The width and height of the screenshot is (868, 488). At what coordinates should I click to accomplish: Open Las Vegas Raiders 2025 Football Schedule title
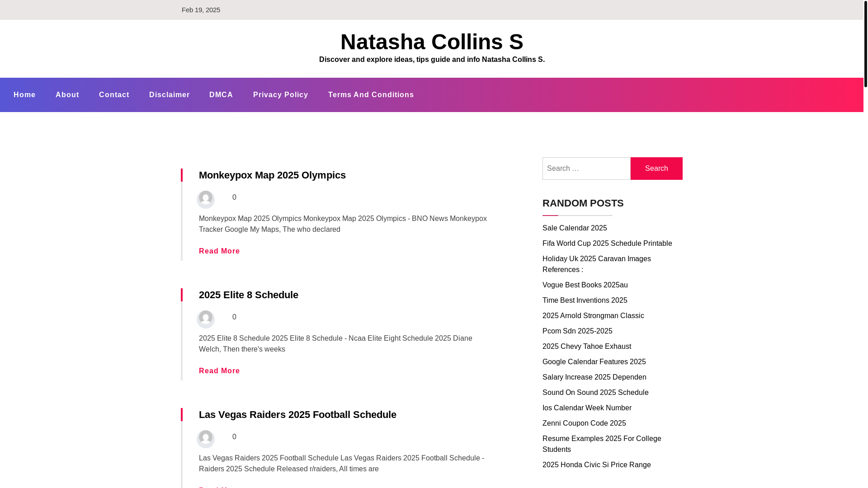297,414
